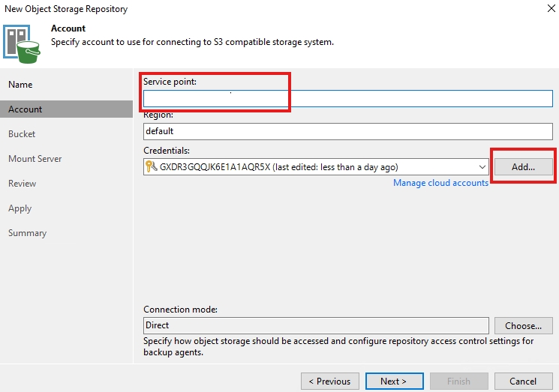The image size is (559, 392).
Task: Jump to the Review step
Action: pos(23,184)
